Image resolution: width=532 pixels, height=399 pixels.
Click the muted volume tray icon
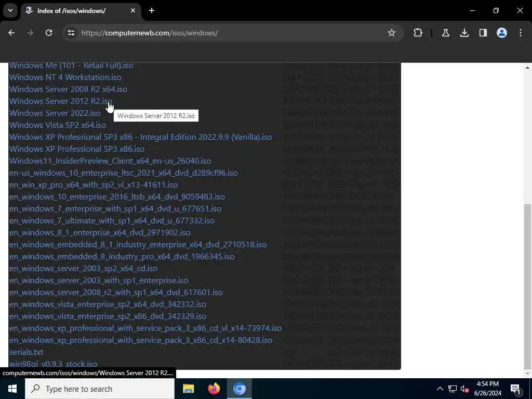tap(464, 389)
